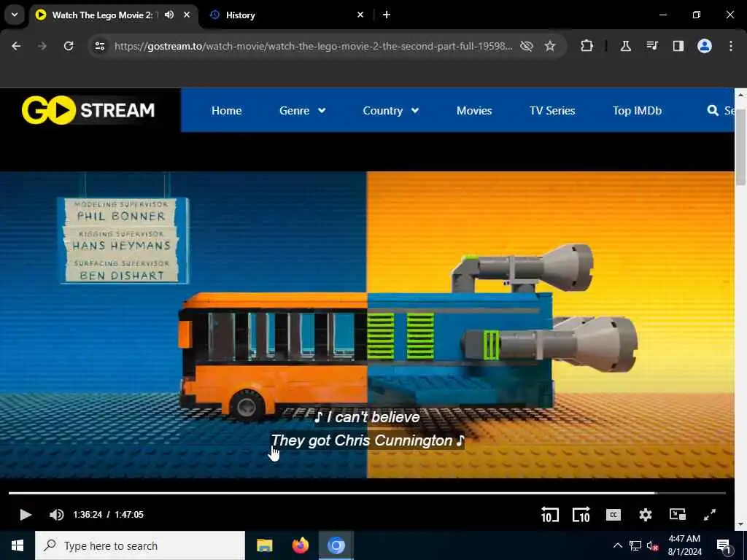The height and width of the screenshot is (560, 747).
Task: Open the media controls toolbar icon
Action: click(651, 46)
